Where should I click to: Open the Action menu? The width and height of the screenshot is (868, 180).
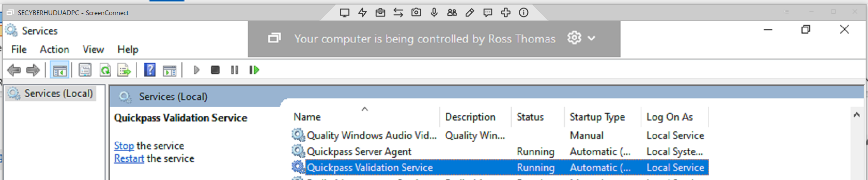tap(54, 50)
